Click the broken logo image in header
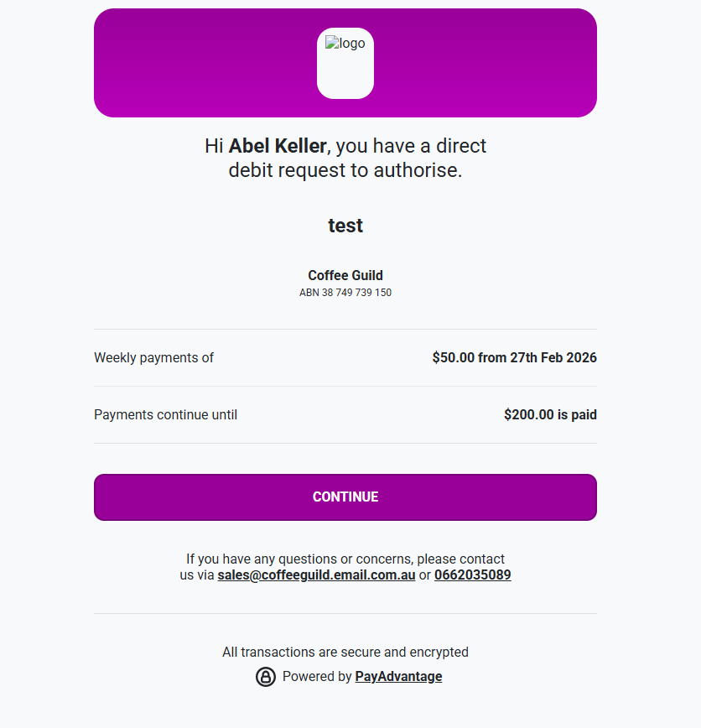The height and width of the screenshot is (728, 701). pos(345,44)
